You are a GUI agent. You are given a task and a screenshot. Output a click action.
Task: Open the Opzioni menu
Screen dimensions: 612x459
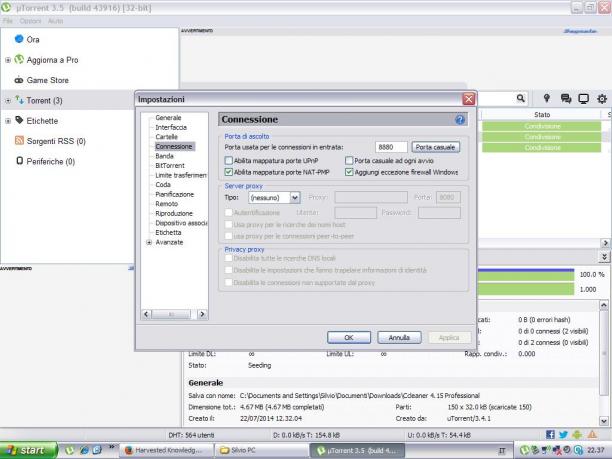(30, 21)
